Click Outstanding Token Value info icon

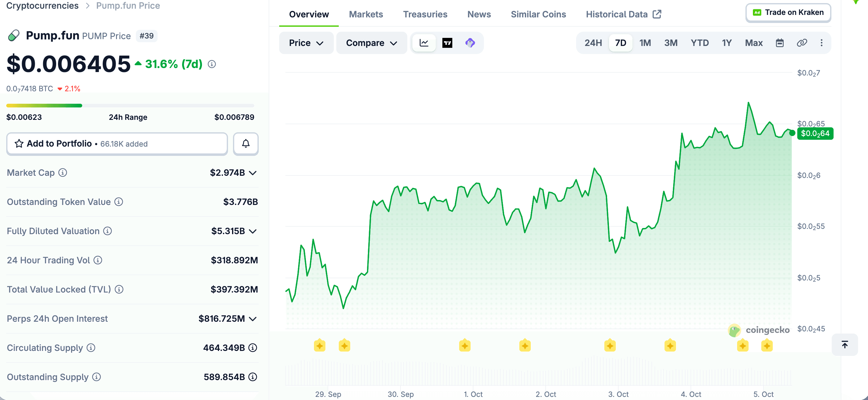pos(119,202)
